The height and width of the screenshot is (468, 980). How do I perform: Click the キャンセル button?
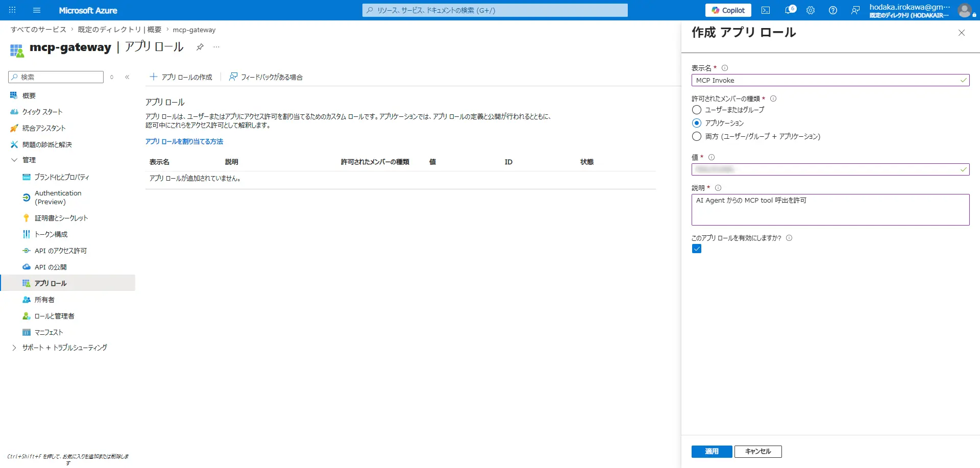[758, 451]
